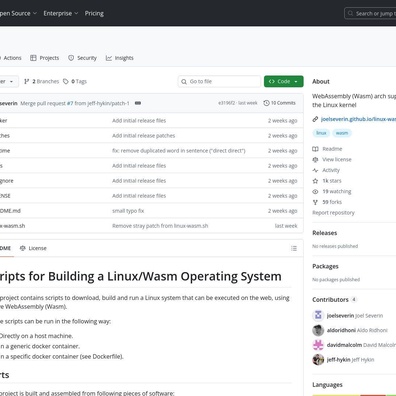Click the branches fork icon

pos(27,81)
